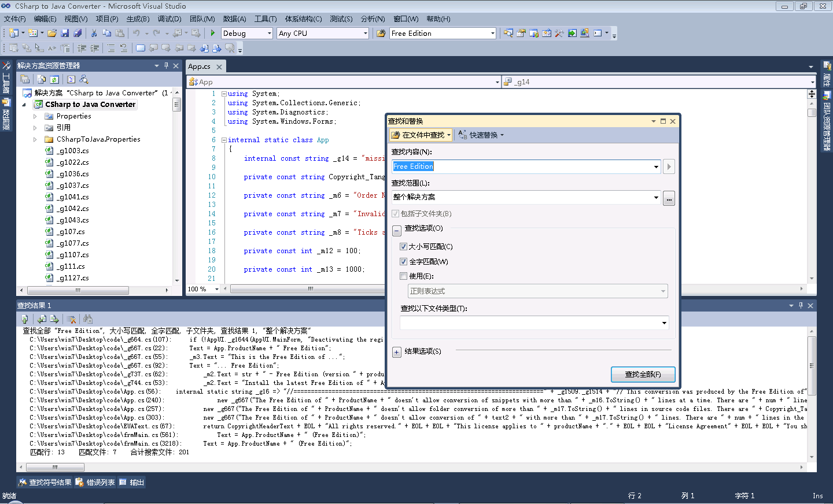This screenshot has height=504, width=833.
Task: Open the 查找以下文件类型 dropdown
Action: pyautogui.click(x=664, y=323)
